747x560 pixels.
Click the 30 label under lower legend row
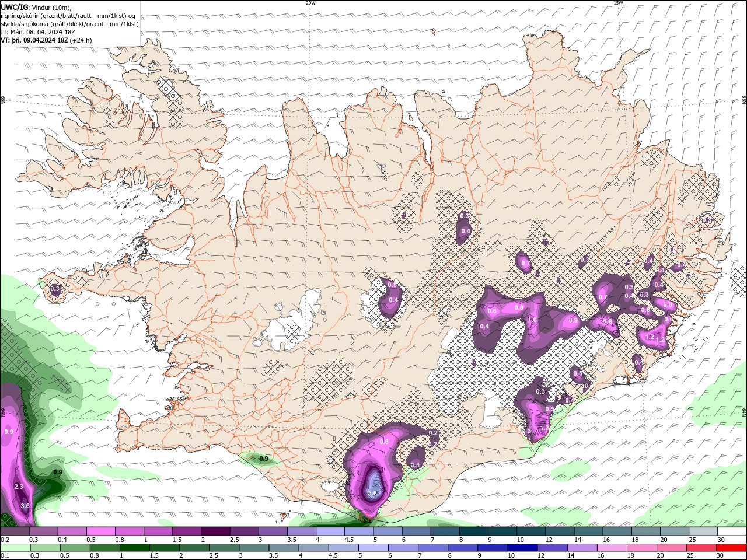721,556
